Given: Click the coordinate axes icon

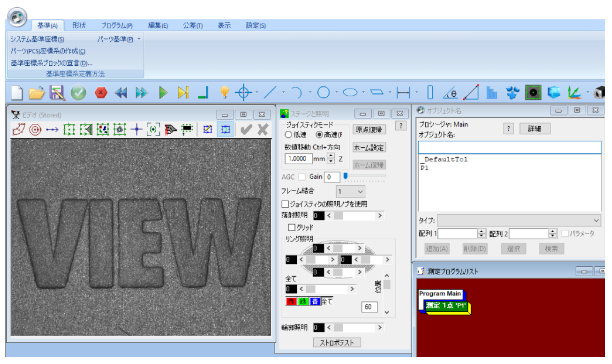Looking at the screenshot, I should [574, 93].
